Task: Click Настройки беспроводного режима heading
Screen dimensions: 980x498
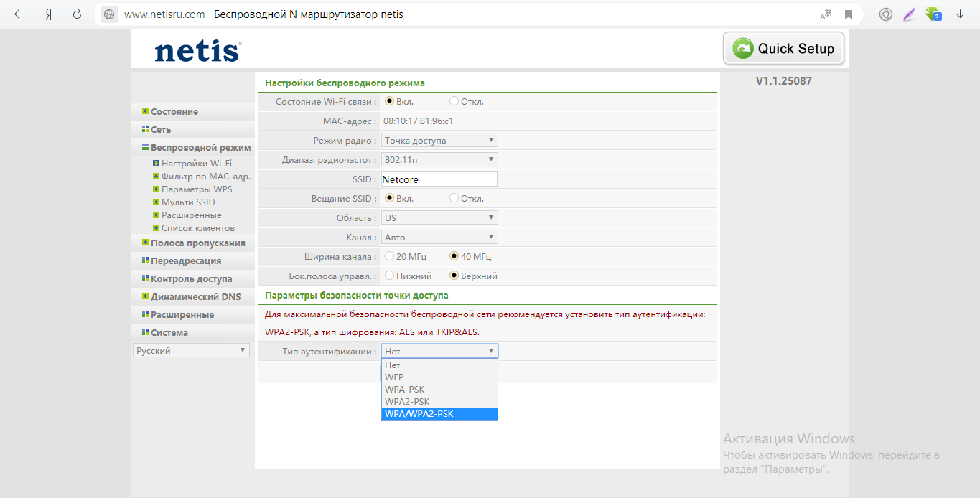Action: tap(345, 83)
